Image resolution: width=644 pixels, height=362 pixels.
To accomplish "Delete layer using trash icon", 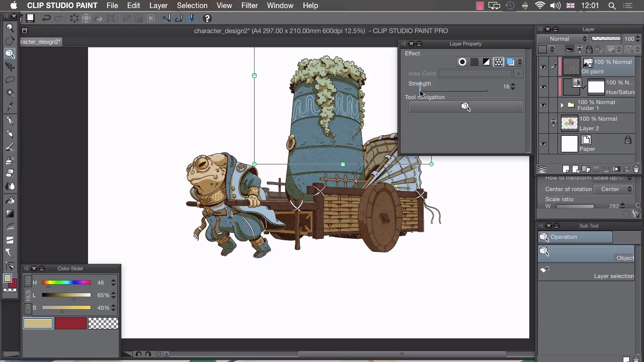I will (x=636, y=169).
